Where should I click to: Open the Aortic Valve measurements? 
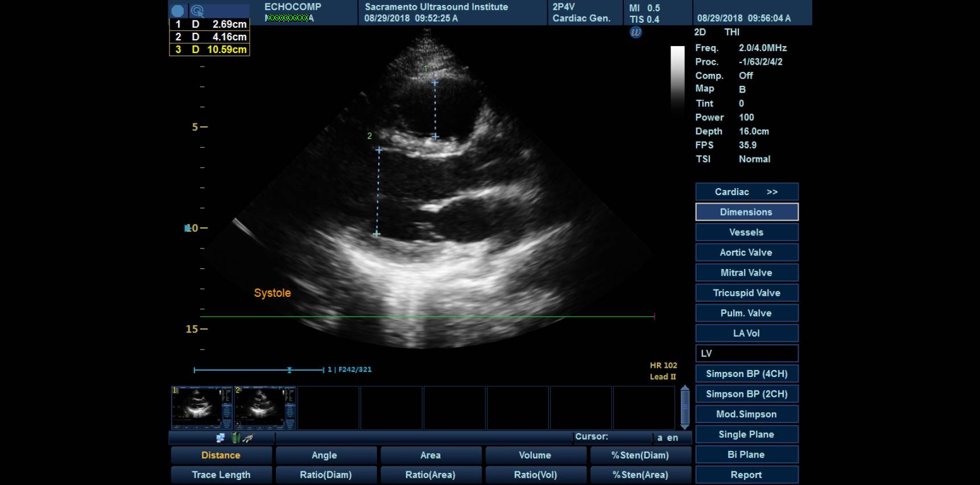tap(746, 252)
